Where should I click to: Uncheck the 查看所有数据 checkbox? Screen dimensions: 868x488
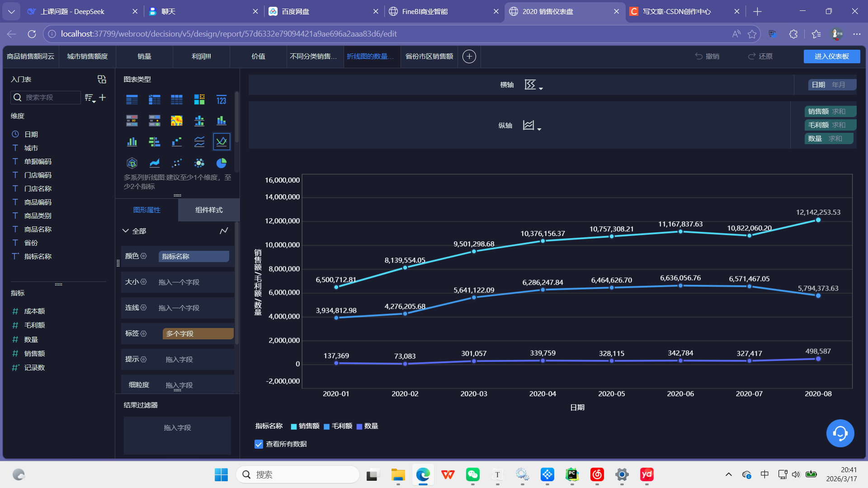(259, 444)
